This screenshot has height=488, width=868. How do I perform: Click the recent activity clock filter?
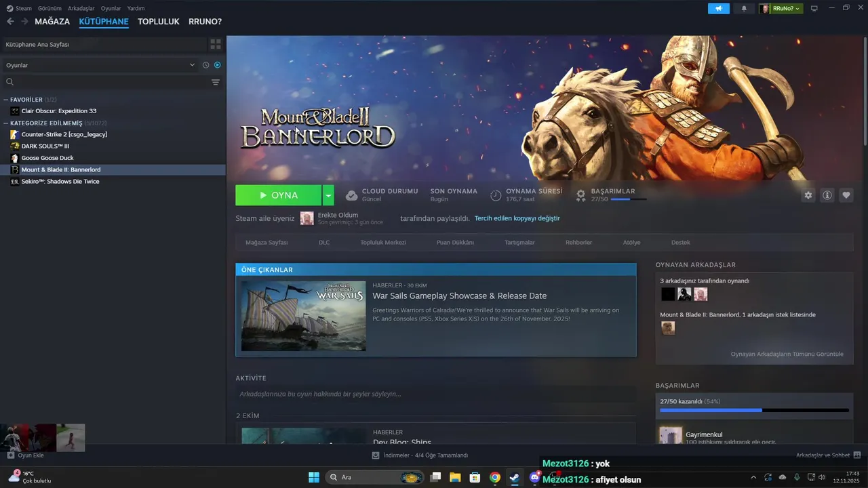coord(206,65)
